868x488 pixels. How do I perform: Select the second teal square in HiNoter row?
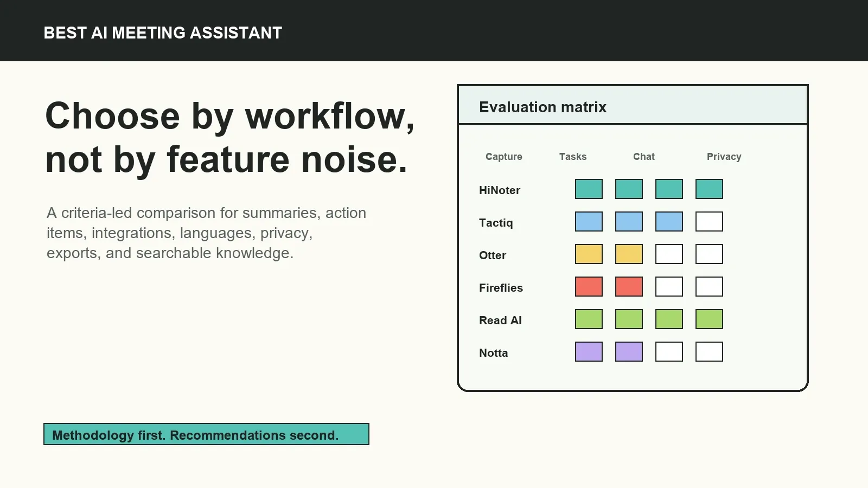(x=629, y=189)
